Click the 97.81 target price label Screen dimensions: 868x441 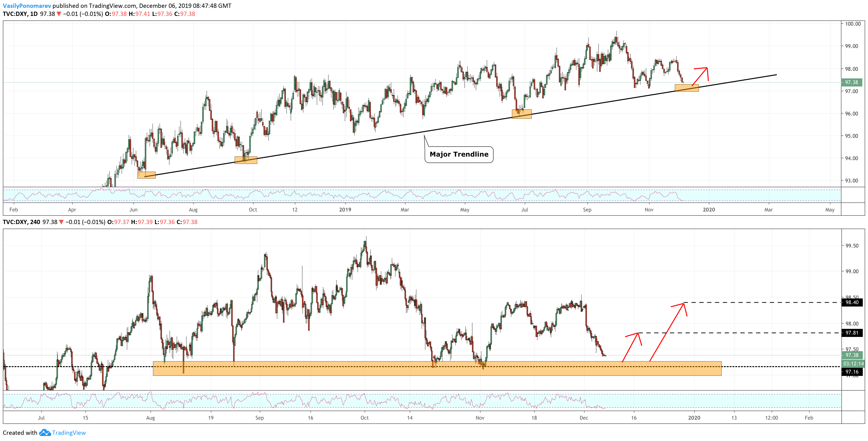[x=852, y=333]
